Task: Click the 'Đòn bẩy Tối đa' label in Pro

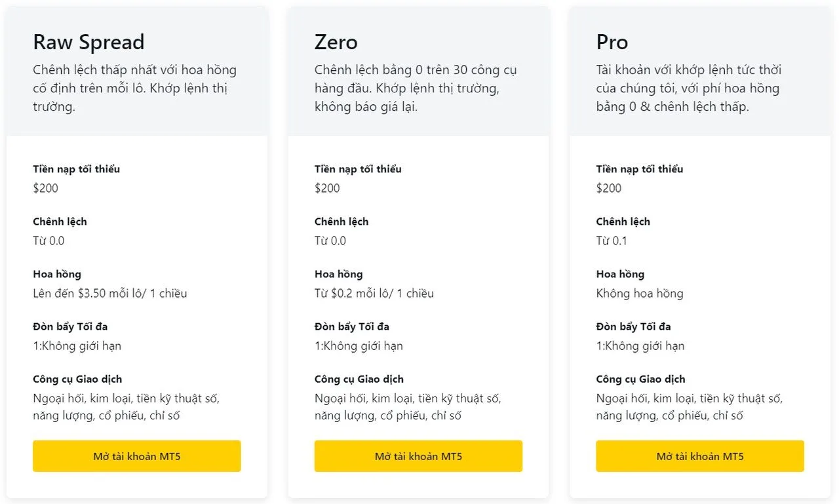Action: pyautogui.click(x=633, y=326)
